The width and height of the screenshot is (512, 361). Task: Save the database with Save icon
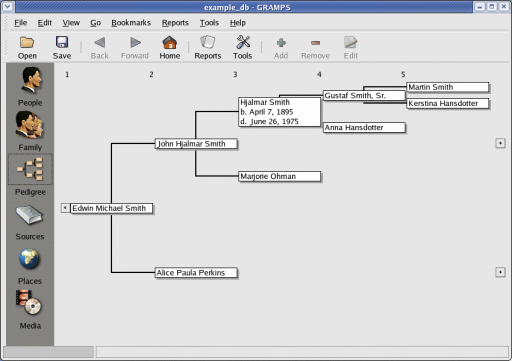coord(62,47)
